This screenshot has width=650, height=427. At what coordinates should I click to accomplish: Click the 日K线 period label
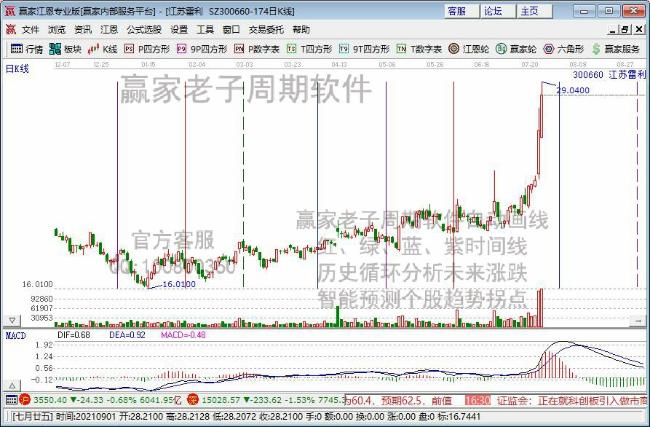pos(17,69)
